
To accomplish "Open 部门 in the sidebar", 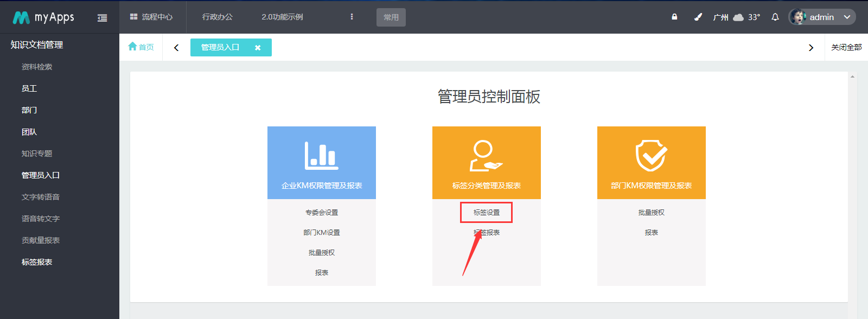I will pos(29,110).
